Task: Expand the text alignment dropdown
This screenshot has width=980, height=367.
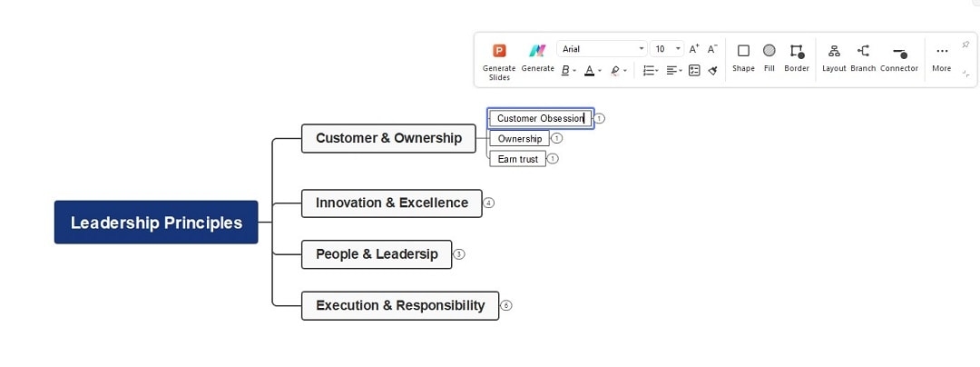Action: pos(680,71)
